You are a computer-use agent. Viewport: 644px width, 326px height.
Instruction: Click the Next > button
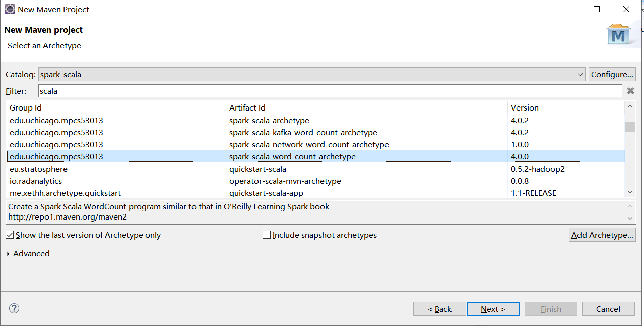pos(493,309)
